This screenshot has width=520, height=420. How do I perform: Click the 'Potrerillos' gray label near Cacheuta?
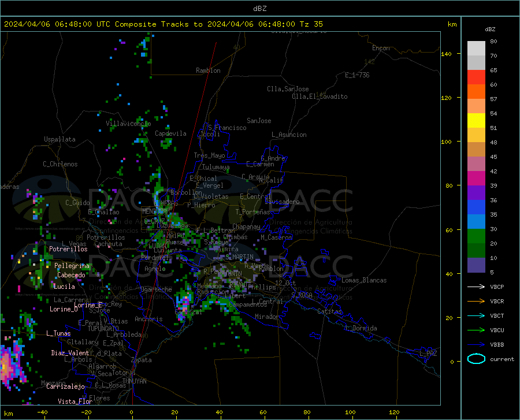click(x=106, y=237)
